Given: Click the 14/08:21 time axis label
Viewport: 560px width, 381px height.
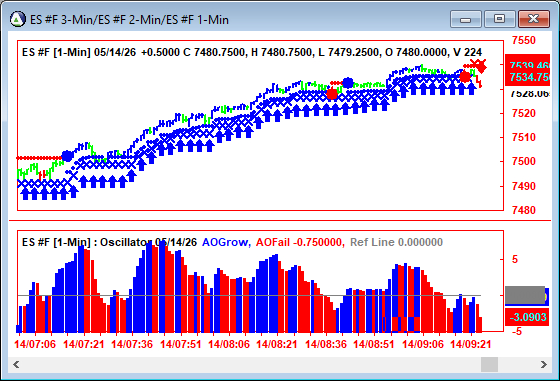Looking at the screenshot, I should [x=277, y=344].
